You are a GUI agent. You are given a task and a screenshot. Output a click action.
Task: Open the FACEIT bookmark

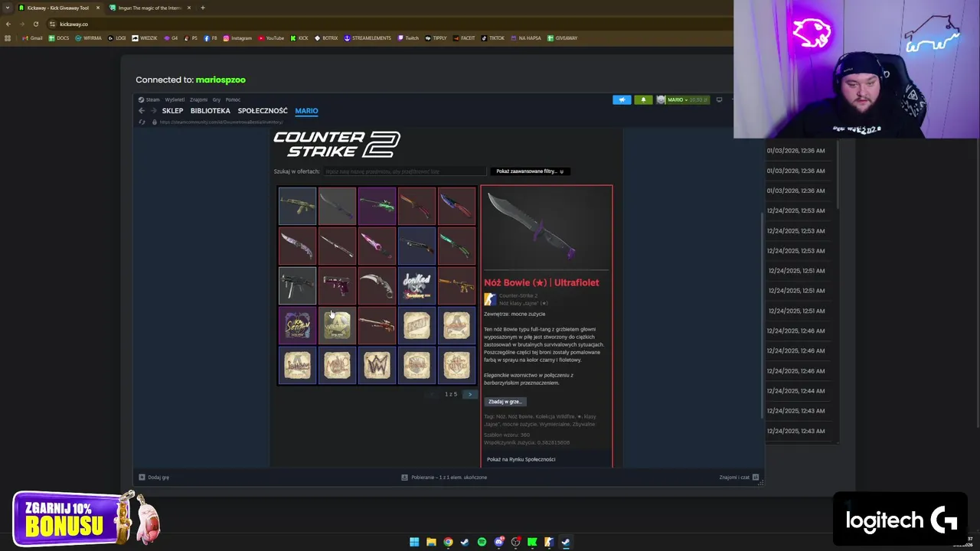tap(464, 38)
